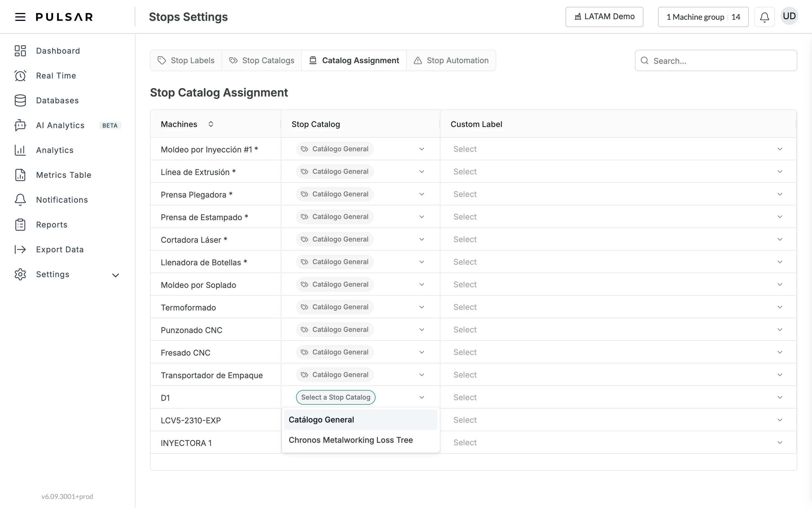Click the 1 Machine group button
Viewport: 812px width, 508px height.
click(x=703, y=17)
